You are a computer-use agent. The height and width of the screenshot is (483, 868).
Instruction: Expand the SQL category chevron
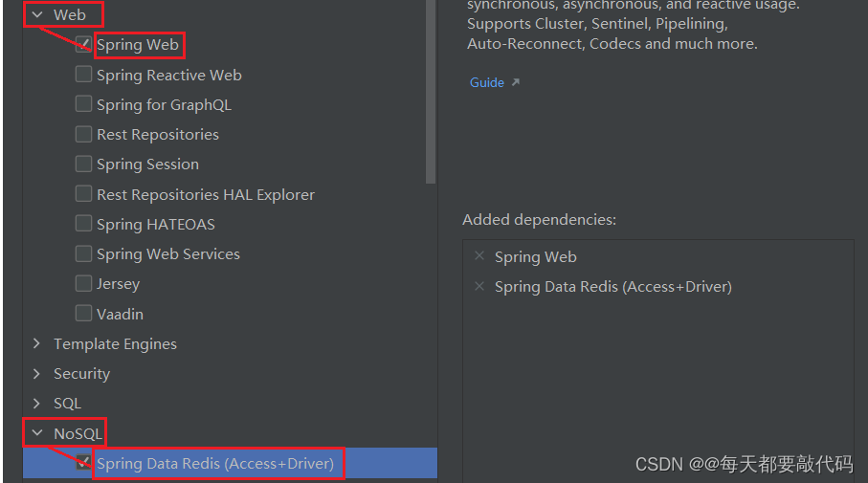pos(37,404)
